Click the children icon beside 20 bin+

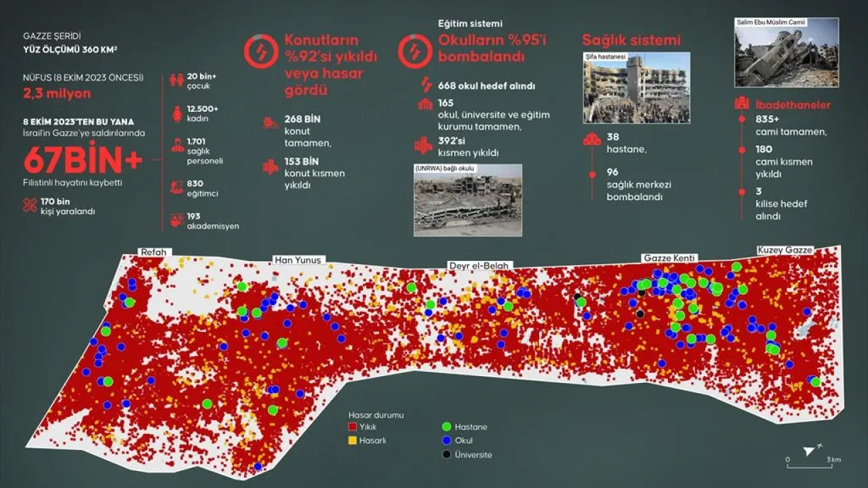[x=176, y=80]
